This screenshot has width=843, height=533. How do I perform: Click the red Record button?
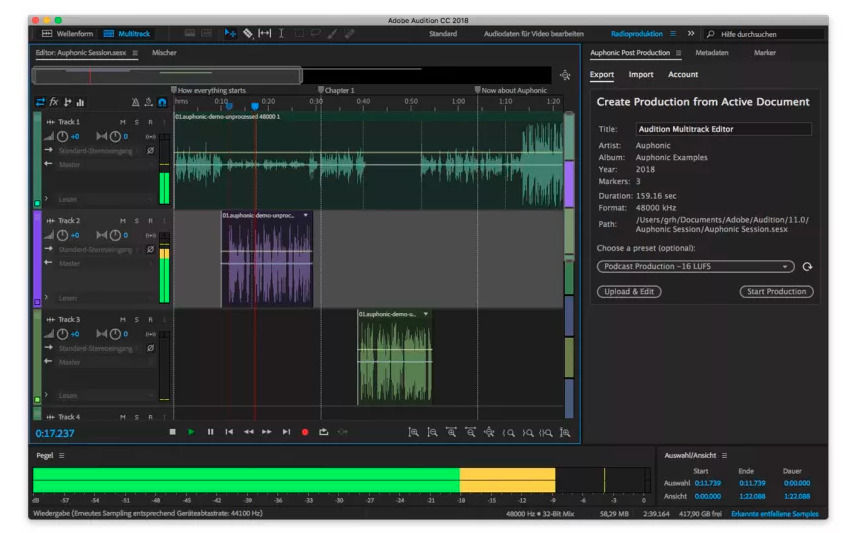305,432
